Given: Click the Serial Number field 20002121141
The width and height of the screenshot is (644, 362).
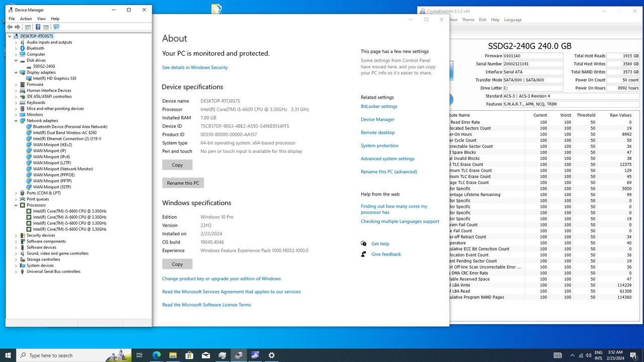Looking at the screenshot, I should click(x=533, y=64).
